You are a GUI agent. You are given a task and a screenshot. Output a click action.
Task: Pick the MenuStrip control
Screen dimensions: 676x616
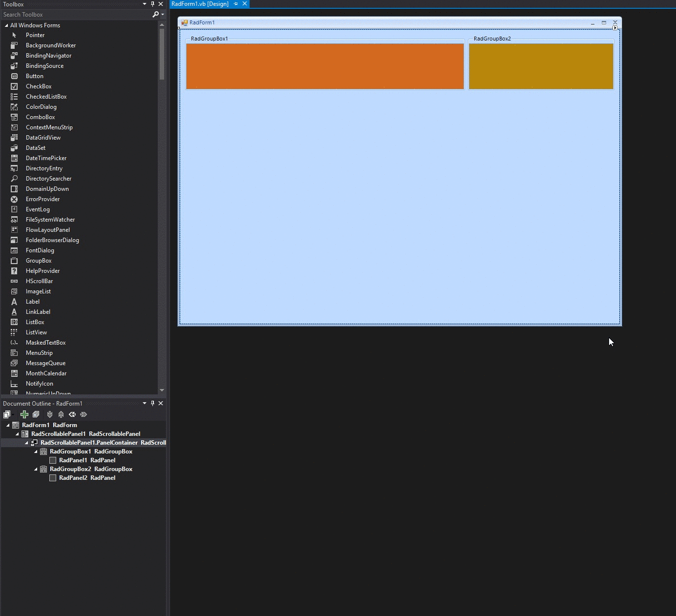[39, 353]
